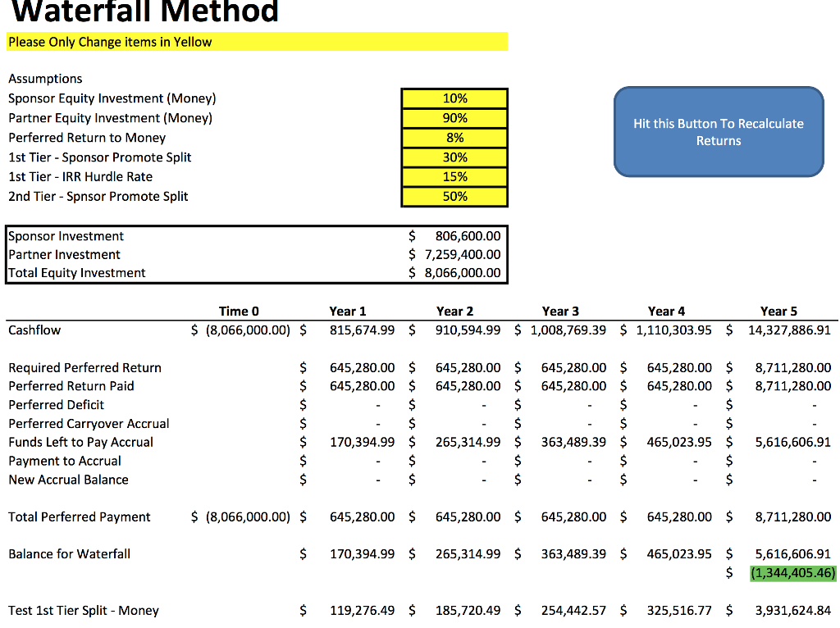Select the Time 0 column header

click(239, 311)
